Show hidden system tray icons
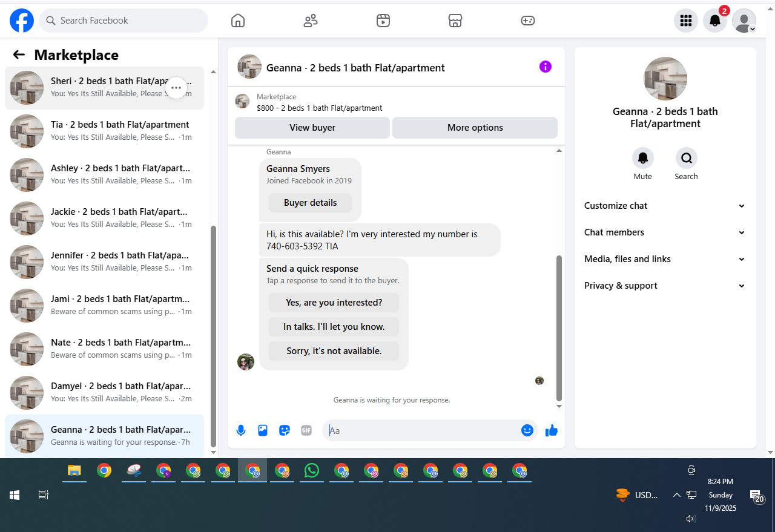Viewport: 775px width, 532px height. (676, 495)
